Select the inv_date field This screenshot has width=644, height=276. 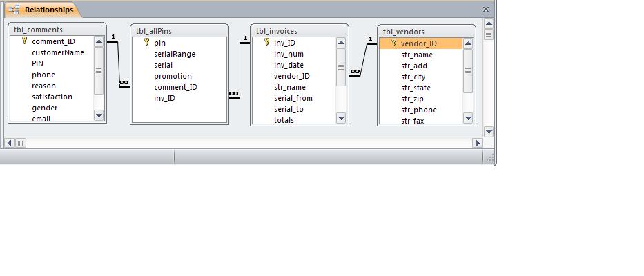[289, 65]
